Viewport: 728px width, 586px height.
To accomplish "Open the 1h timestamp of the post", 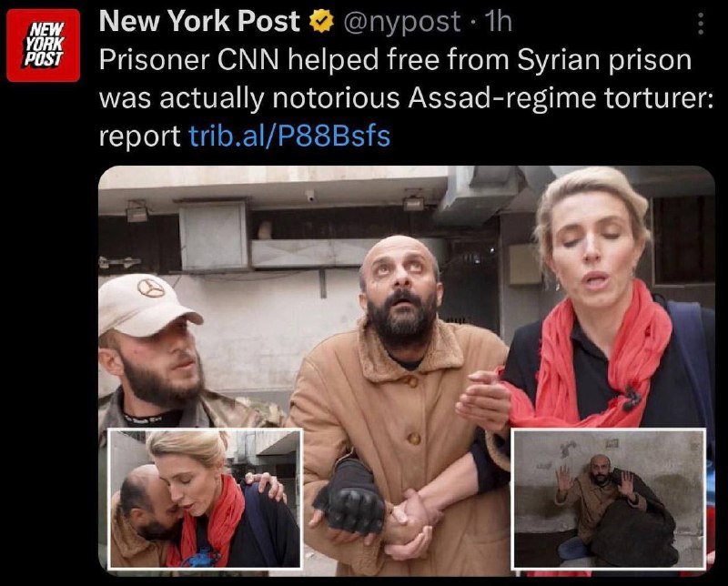I will 498,22.
